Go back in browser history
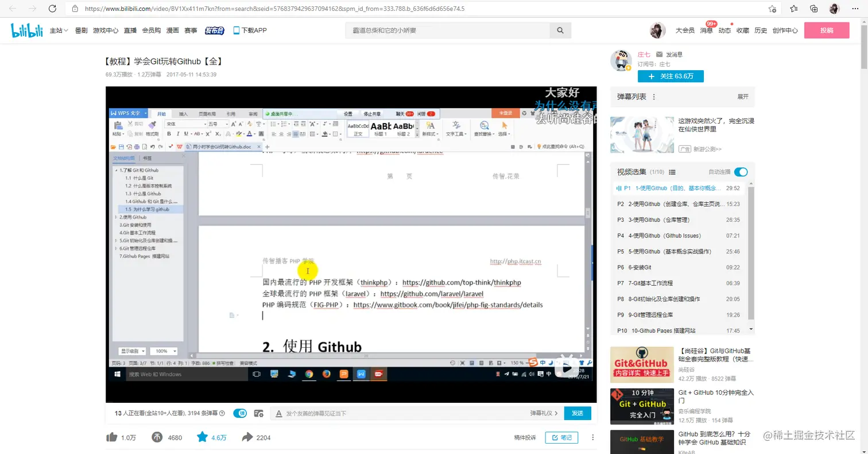The image size is (868, 454). (x=13, y=9)
